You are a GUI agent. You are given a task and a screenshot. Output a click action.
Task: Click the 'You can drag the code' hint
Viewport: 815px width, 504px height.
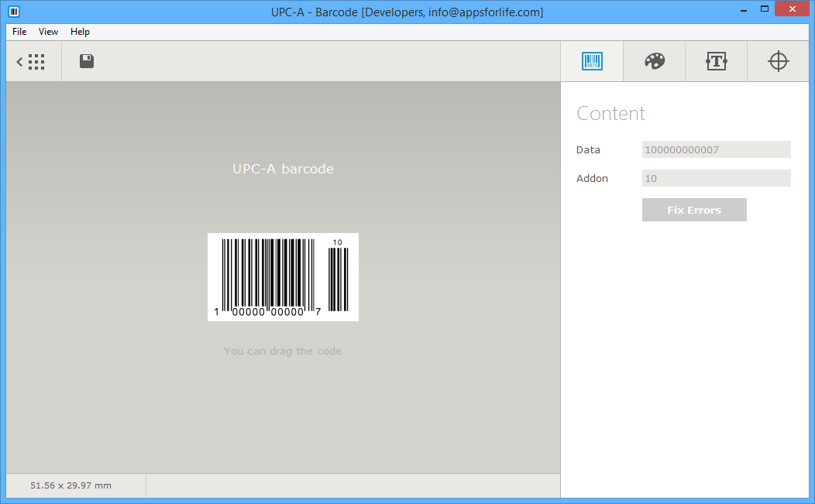pos(283,351)
